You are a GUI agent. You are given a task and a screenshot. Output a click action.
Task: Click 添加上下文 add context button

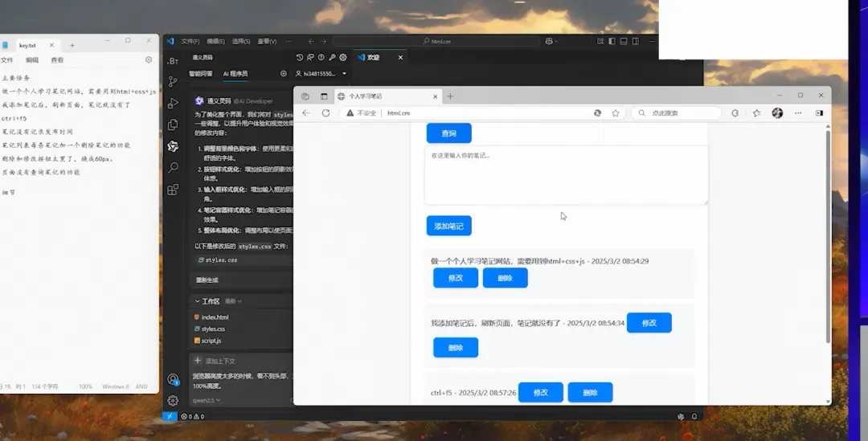coord(215,361)
